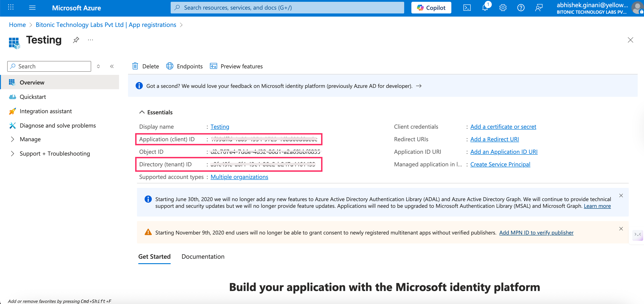Image resolution: width=644 pixels, height=304 pixels.
Task: Switch to the Get Started tab
Action: click(x=154, y=256)
